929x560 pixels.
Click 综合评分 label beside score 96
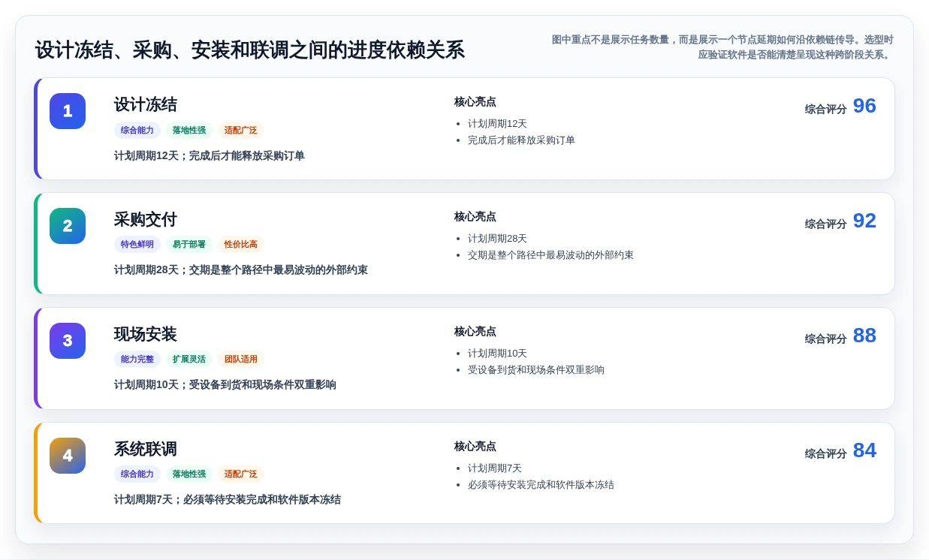825,109
